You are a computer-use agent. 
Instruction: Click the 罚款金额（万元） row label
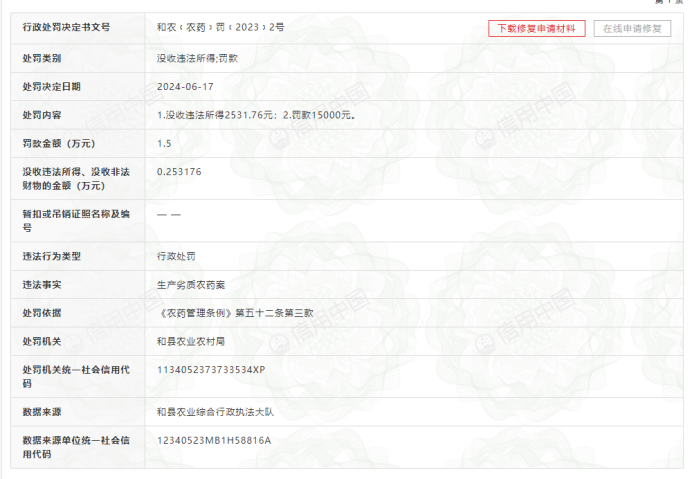click(x=58, y=143)
